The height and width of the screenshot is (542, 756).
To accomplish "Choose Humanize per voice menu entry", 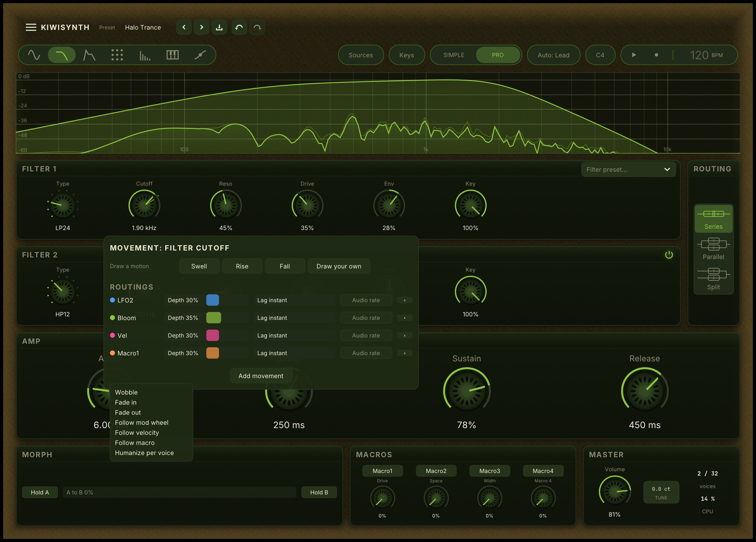I will tap(151, 453).
